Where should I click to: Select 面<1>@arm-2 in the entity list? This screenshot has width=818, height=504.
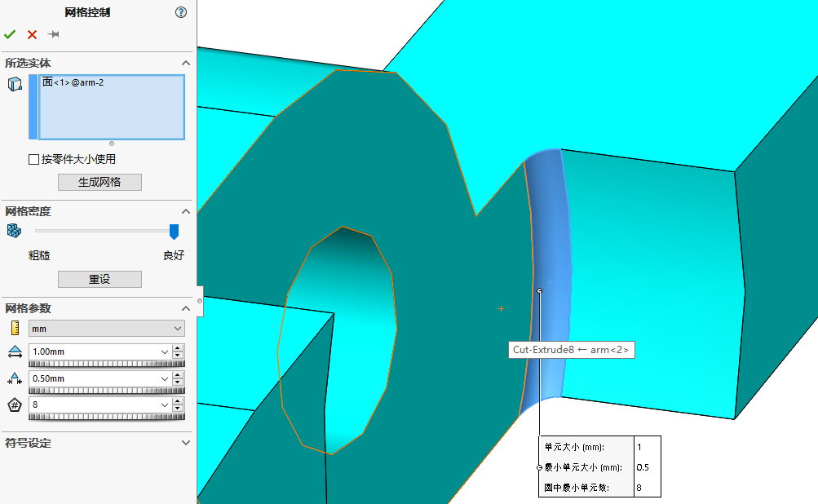73,82
